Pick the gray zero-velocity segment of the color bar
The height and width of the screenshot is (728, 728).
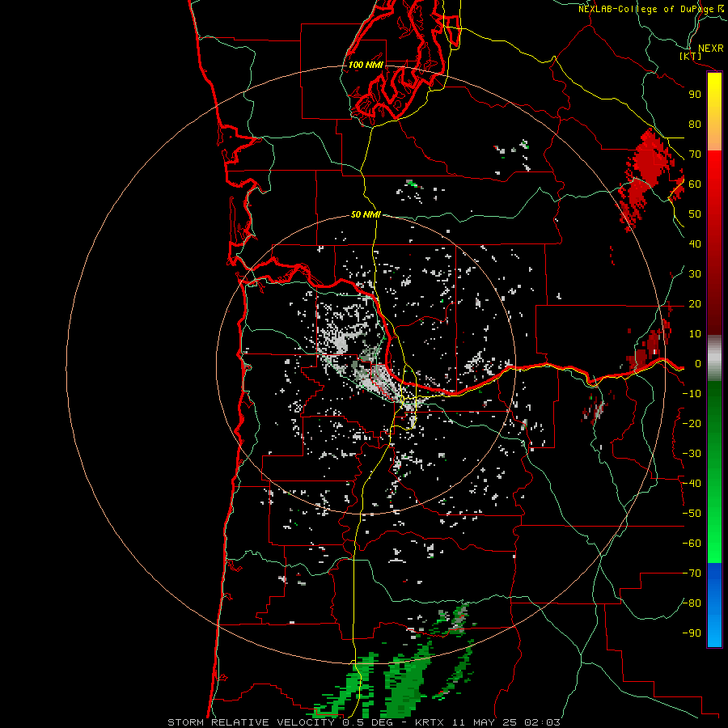(714, 358)
